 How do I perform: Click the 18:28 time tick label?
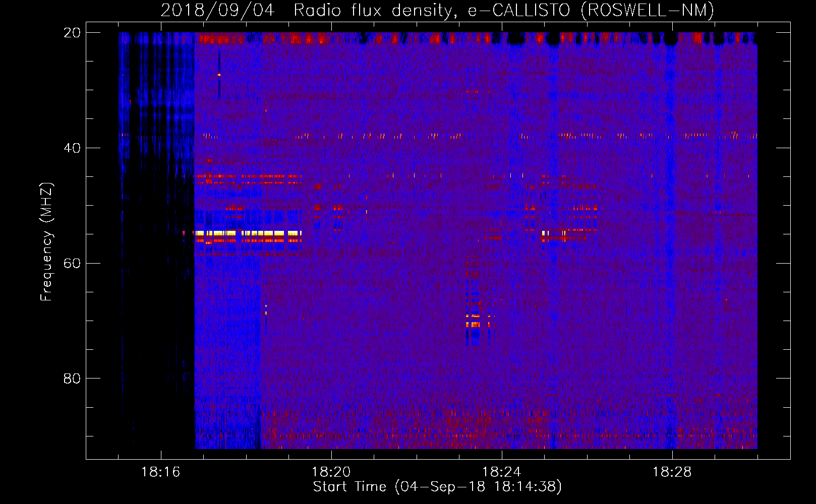672,472
